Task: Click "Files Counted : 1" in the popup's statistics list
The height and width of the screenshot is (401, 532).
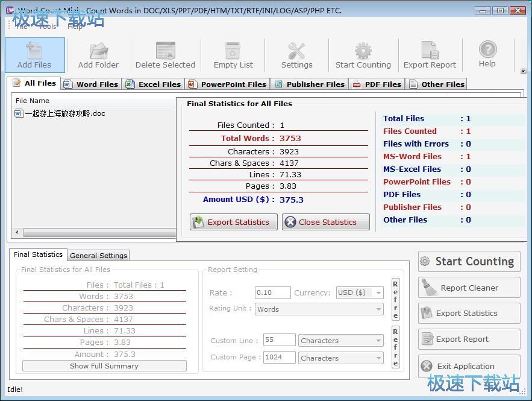Action: click(x=251, y=125)
